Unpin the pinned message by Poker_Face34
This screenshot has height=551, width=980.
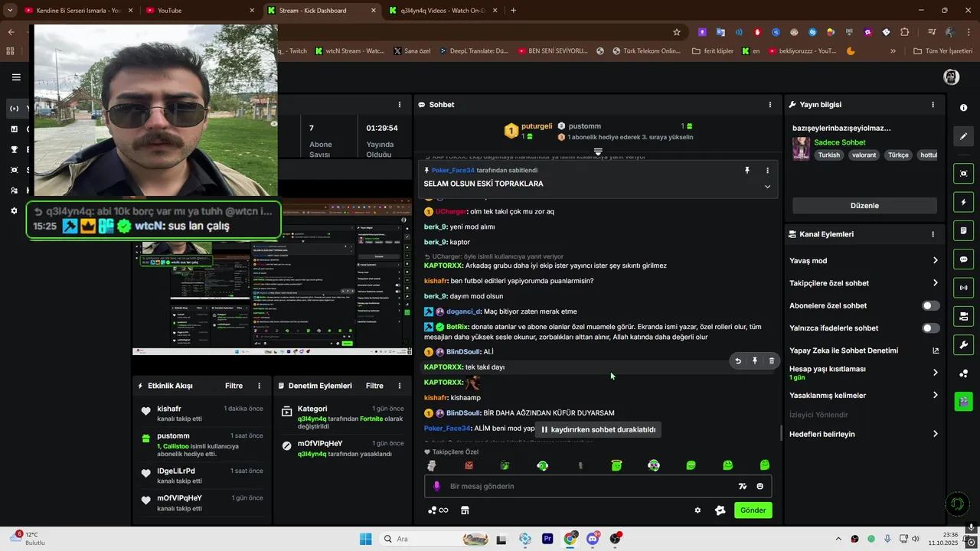(x=747, y=170)
